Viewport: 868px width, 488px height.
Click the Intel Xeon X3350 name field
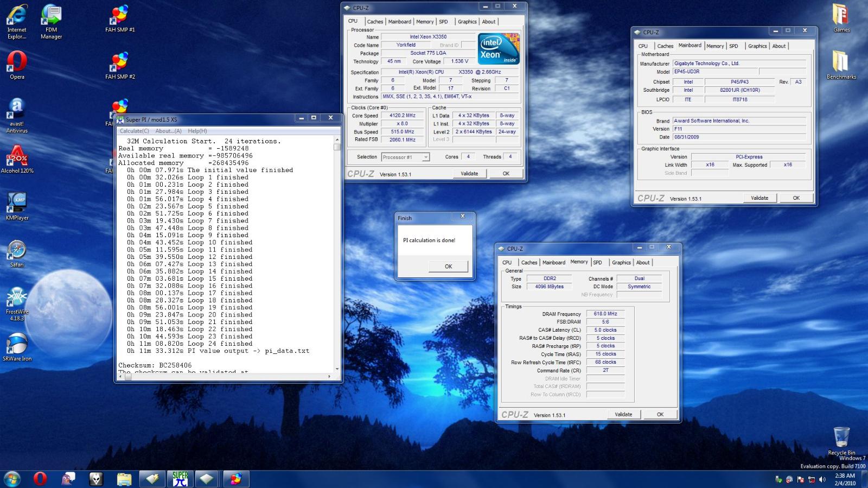[x=428, y=37]
